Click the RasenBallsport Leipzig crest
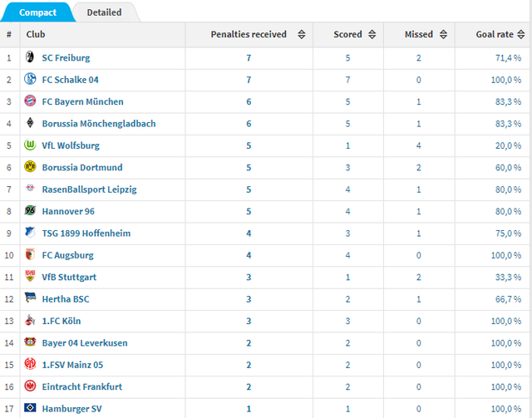The width and height of the screenshot is (532, 418). coord(30,188)
